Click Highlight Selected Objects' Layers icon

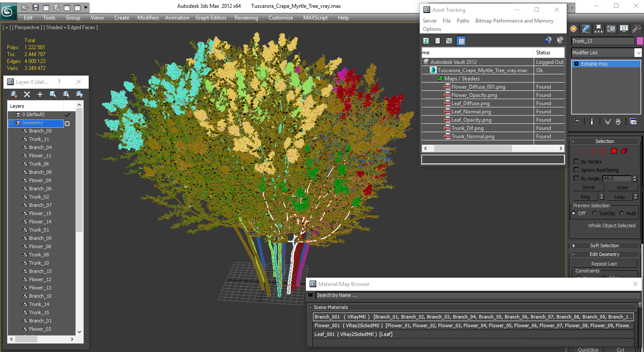[66, 94]
